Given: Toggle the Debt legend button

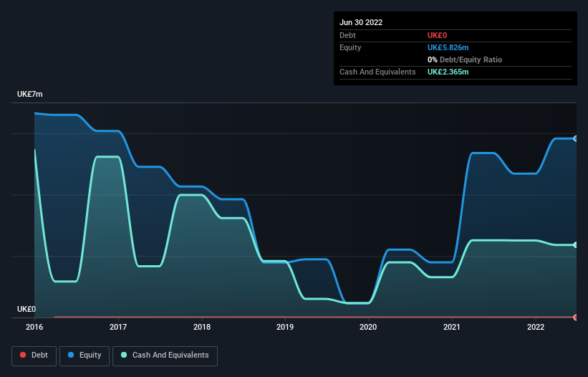Looking at the screenshot, I should (x=34, y=355).
